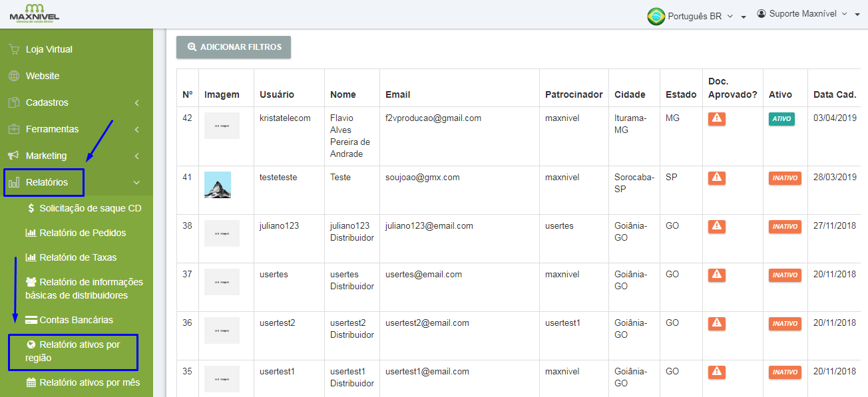Toggle INATIVO status badge for testeteste
Screen dimensions: 868x397
pos(785,178)
